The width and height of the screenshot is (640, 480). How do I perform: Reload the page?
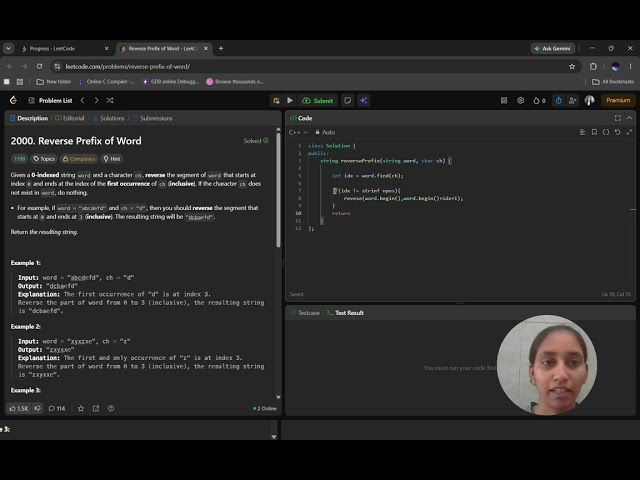coord(39,67)
